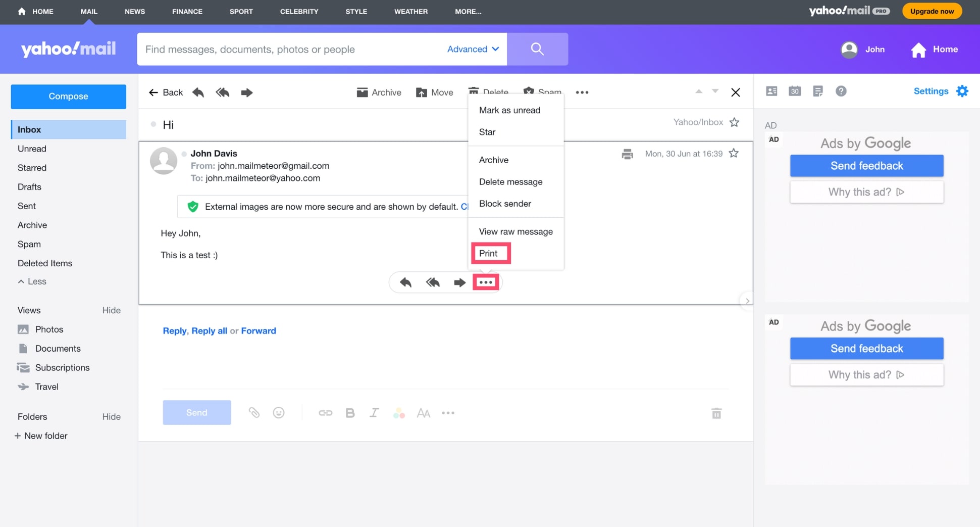Image resolution: width=980 pixels, height=527 pixels.
Task: Create a New folder
Action: pos(41,436)
